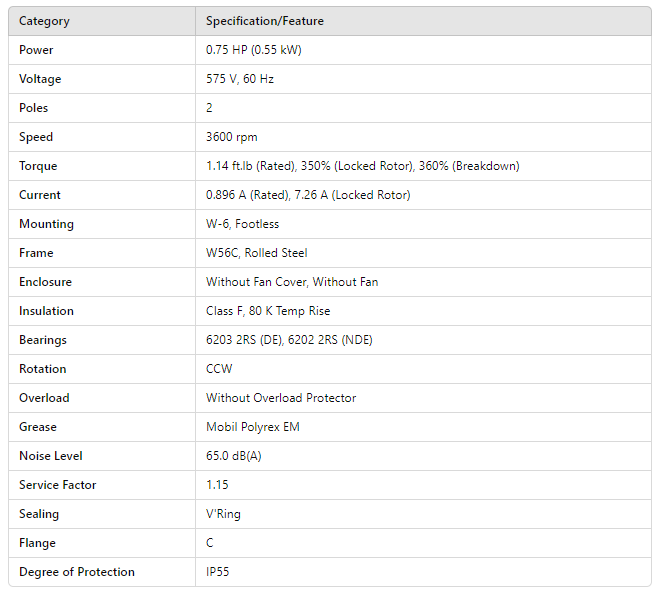Select the Mounting row label
The width and height of the screenshot is (660, 595).
pyautogui.click(x=46, y=224)
